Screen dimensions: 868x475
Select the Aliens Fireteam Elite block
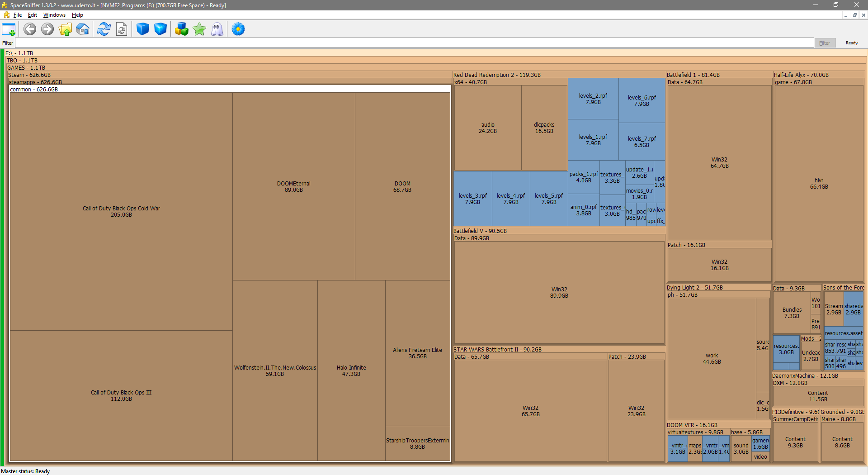click(418, 353)
